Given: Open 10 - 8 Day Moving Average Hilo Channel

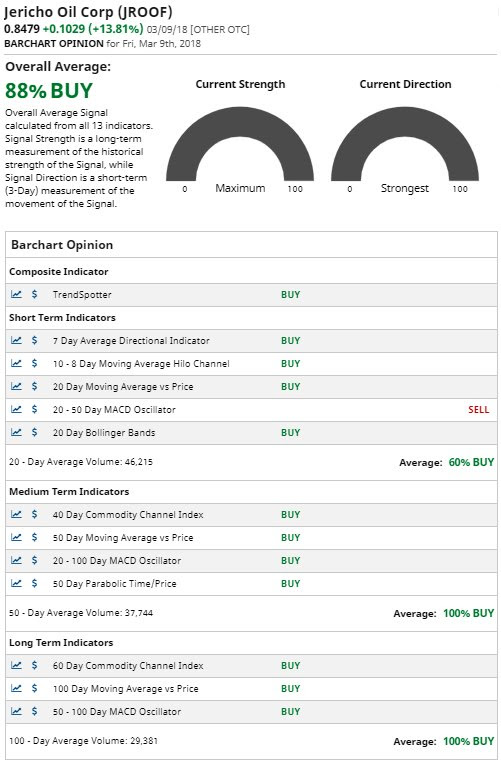Looking at the screenshot, I should [141, 363].
